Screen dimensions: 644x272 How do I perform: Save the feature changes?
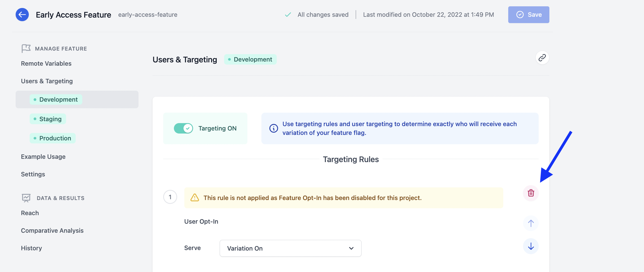tap(529, 15)
